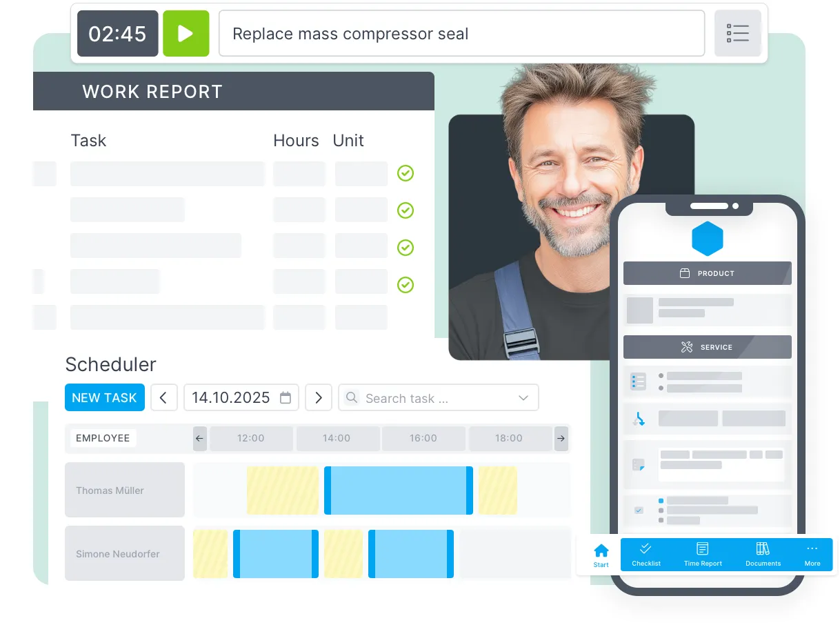Create a task with the NEW TASK button

(x=105, y=397)
